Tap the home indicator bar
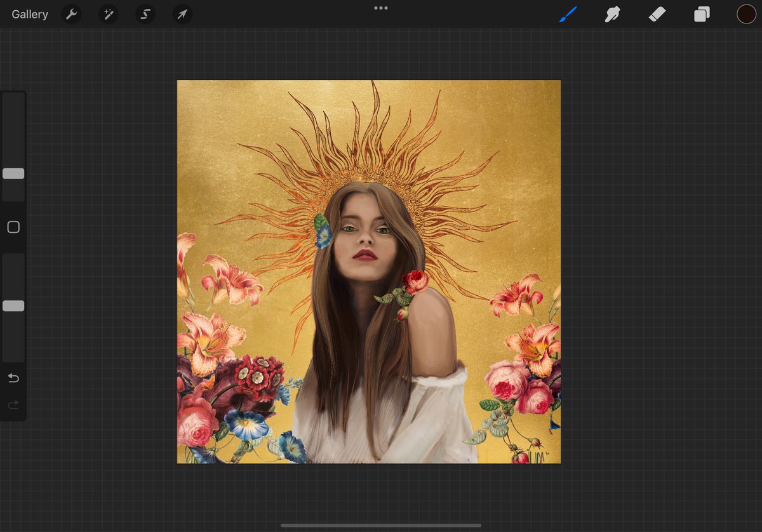 [x=380, y=525]
